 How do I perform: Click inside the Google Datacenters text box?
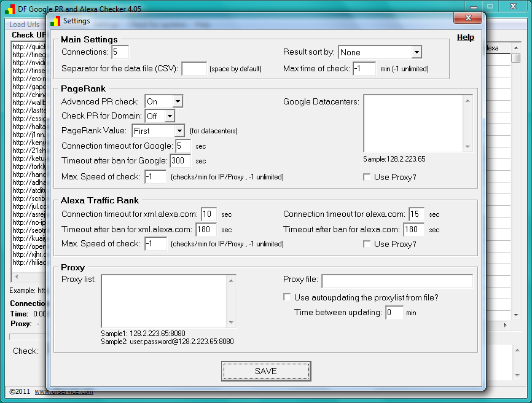coord(413,123)
